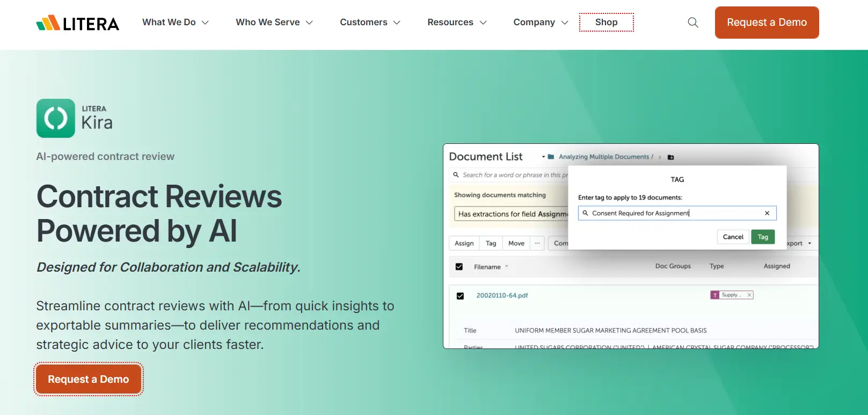Expand the Who We Serve dropdown
The image size is (868, 415).
pos(274,23)
